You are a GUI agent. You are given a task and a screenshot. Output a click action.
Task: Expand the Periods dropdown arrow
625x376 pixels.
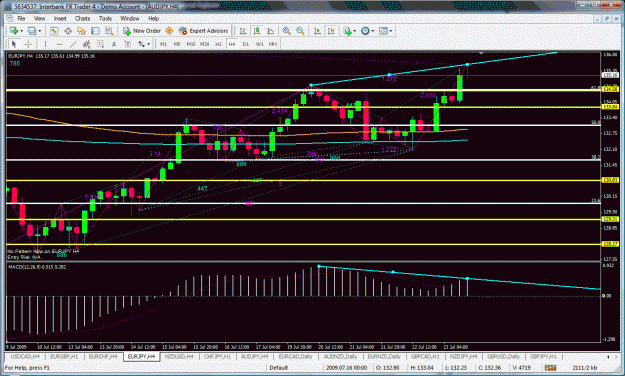[372, 31]
